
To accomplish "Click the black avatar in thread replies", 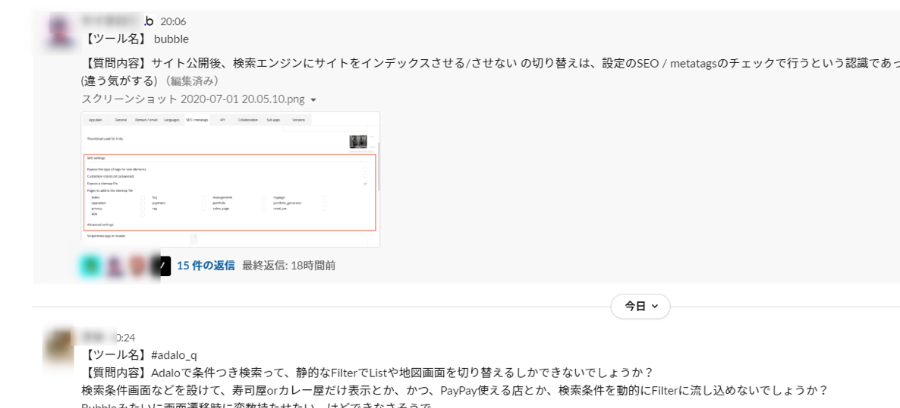I will pyautogui.click(x=160, y=266).
